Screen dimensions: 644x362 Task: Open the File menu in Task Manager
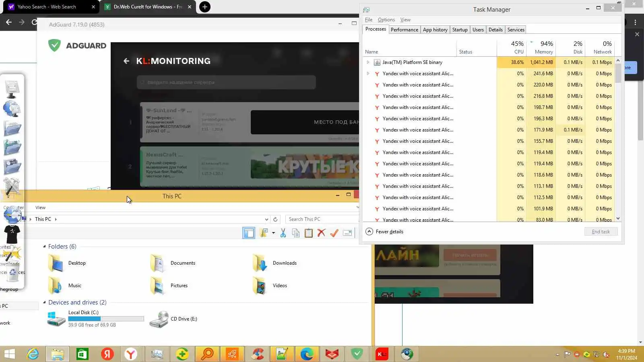pyautogui.click(x=369, y=20)
